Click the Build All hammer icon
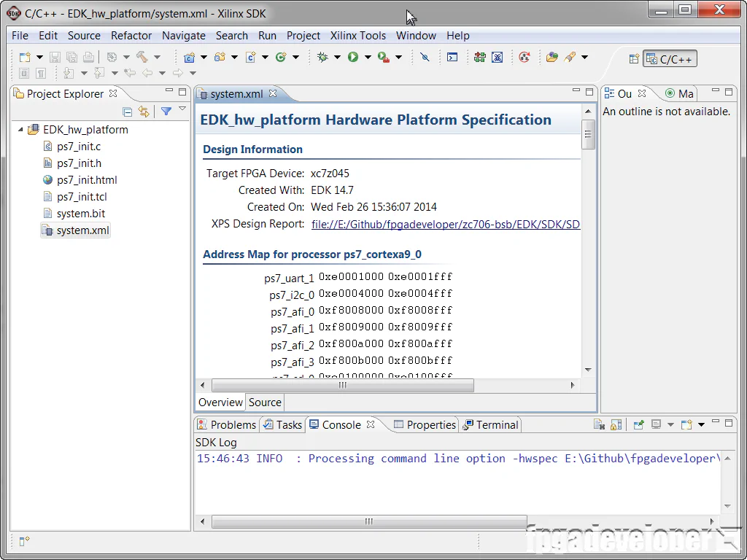 click(x=142, y=57)
